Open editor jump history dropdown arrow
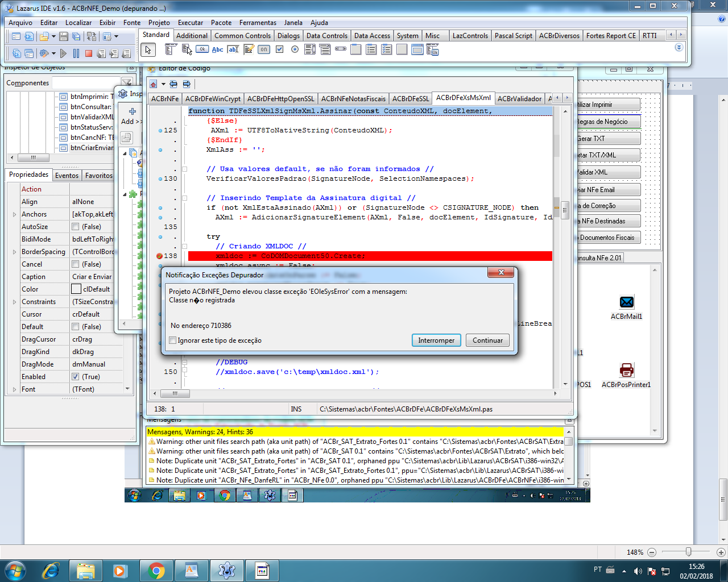Viewport: 728px width, 582px height. pos(163,84)
